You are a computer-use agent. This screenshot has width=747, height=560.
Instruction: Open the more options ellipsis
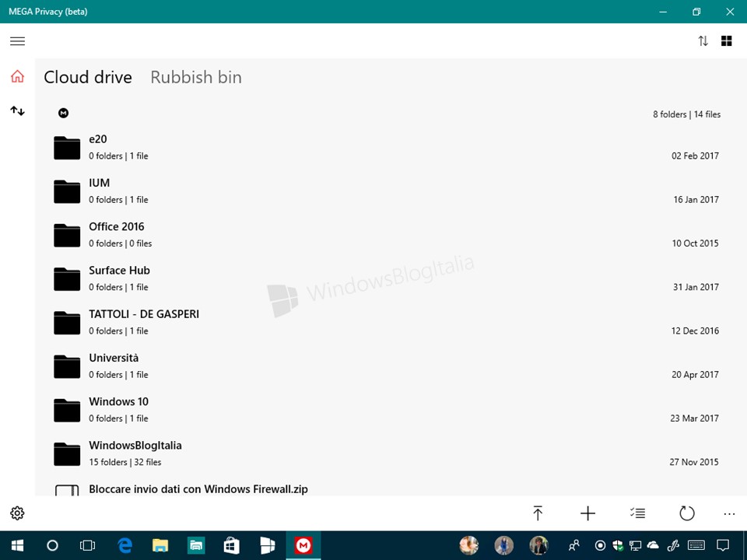click(729, 514)
